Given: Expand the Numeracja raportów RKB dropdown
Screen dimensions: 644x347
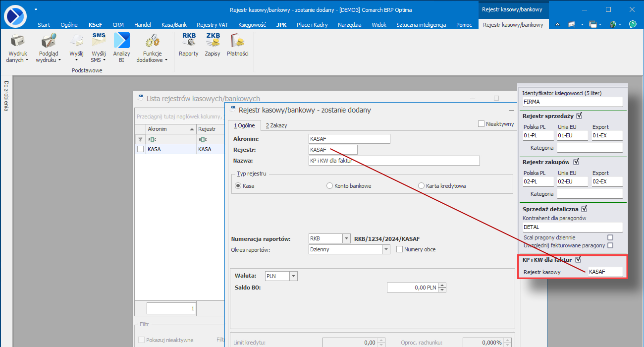Looking at the screenshot, I should click(346, 239).
